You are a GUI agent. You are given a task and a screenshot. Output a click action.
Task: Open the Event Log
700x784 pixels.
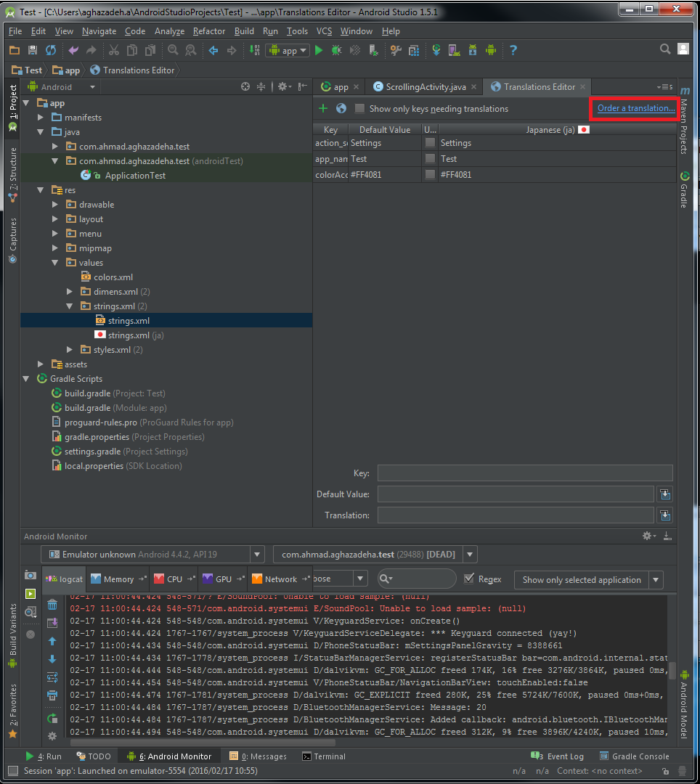point(558,756)
